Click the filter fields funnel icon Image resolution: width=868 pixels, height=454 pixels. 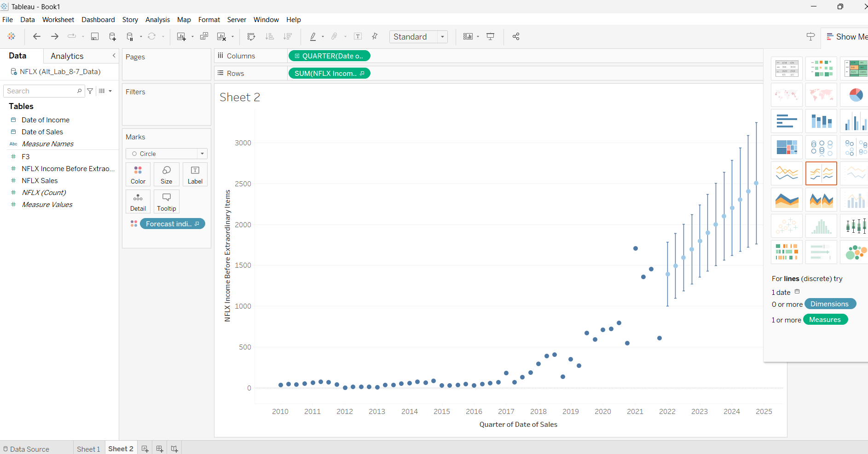90,91
